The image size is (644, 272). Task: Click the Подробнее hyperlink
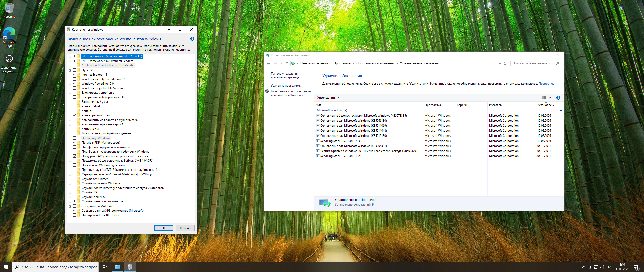pyautogui.click(x=546, y=84)
